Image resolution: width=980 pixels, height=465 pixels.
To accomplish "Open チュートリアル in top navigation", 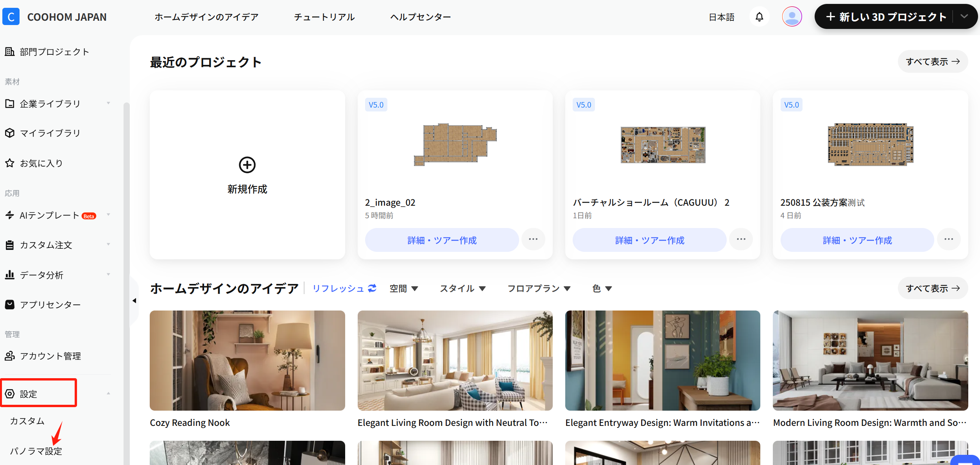I will coord(324,17).
